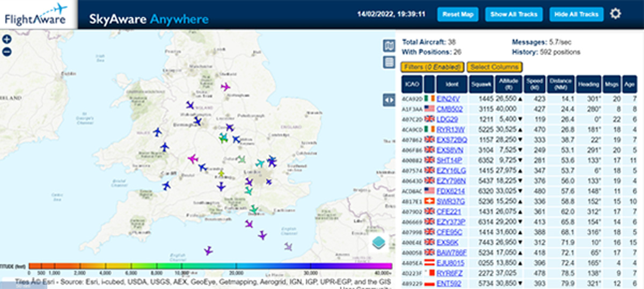
Task: Click the Total Aircraft: 38 text
Action: pos(429,42)
